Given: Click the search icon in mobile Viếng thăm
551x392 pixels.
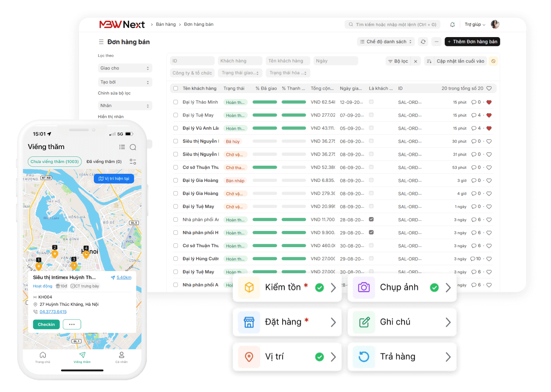Looking at the screenshot, I should [x=133, y=147].
